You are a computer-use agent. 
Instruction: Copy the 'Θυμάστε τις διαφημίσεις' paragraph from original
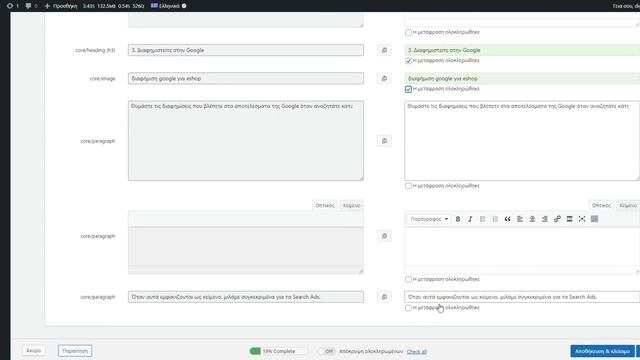click(x=384, y=141)
